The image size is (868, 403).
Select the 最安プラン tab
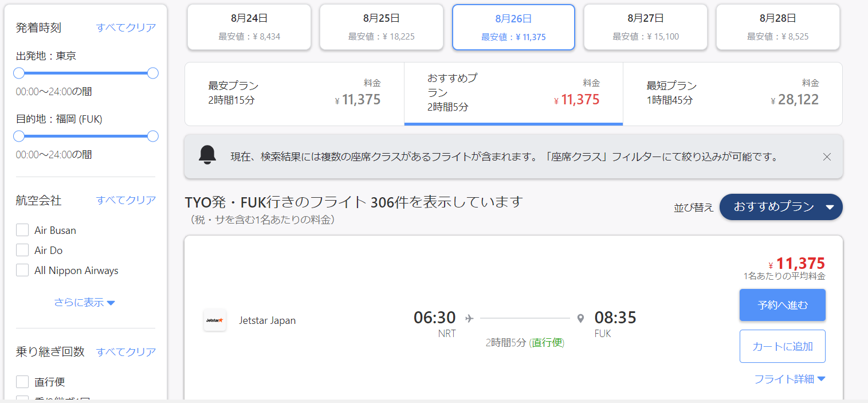point(294,94)
